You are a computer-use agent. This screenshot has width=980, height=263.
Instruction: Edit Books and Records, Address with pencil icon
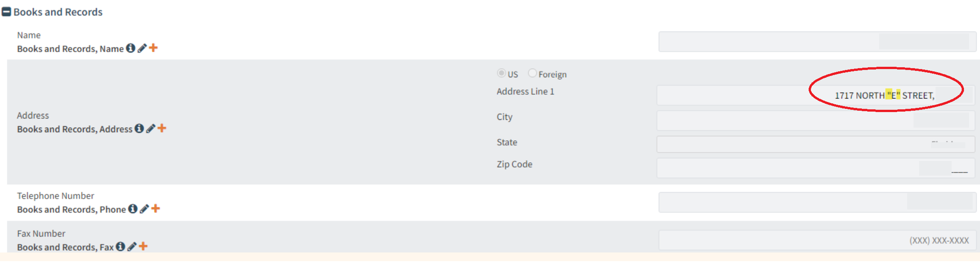151,129
